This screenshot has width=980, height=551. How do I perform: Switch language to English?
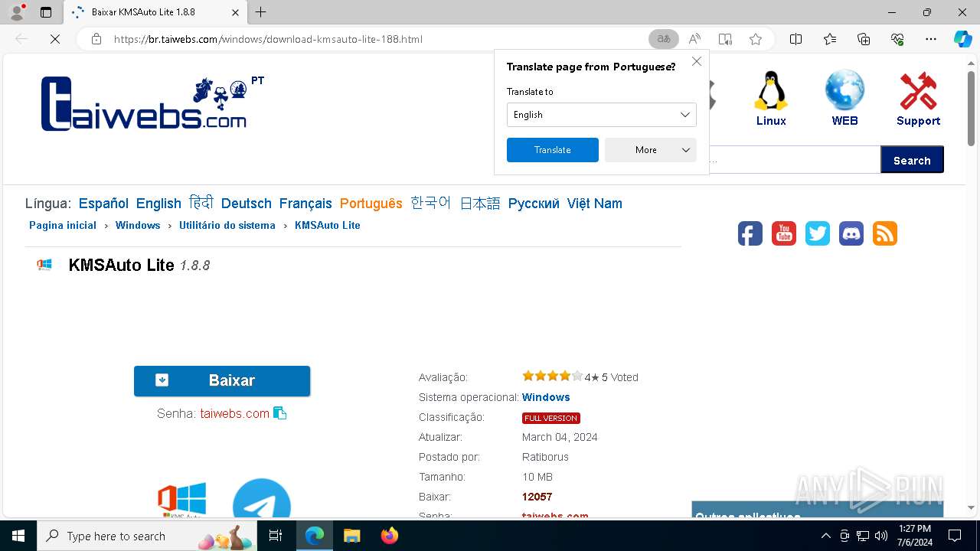pyautogui.click(x=158, y=204)
